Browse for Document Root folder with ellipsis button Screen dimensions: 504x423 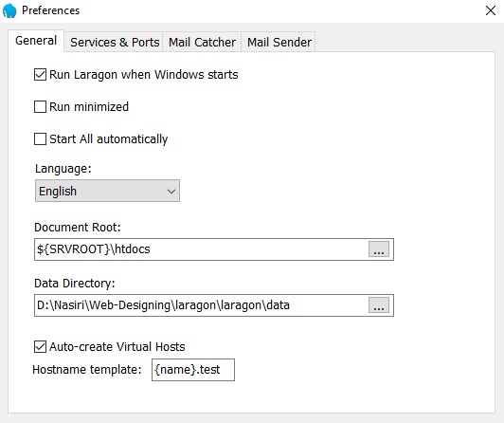[379, 249]
